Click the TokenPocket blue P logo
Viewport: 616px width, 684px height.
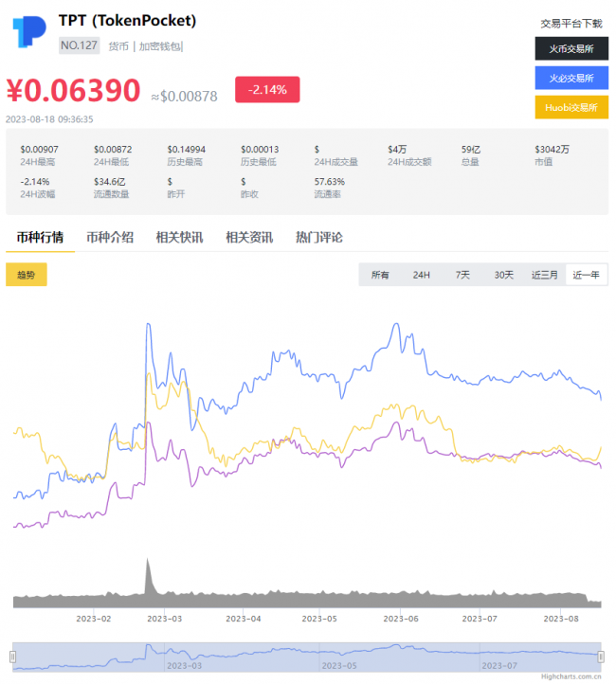[29, 31]
